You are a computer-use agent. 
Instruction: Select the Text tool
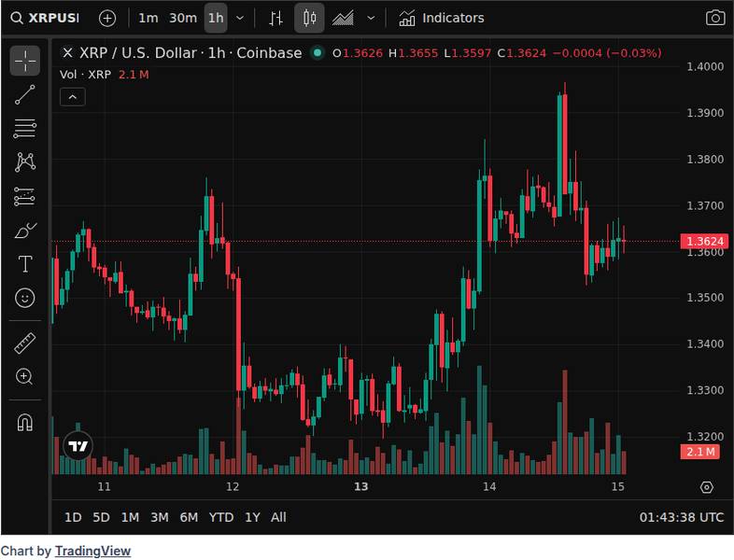point(25,264)
